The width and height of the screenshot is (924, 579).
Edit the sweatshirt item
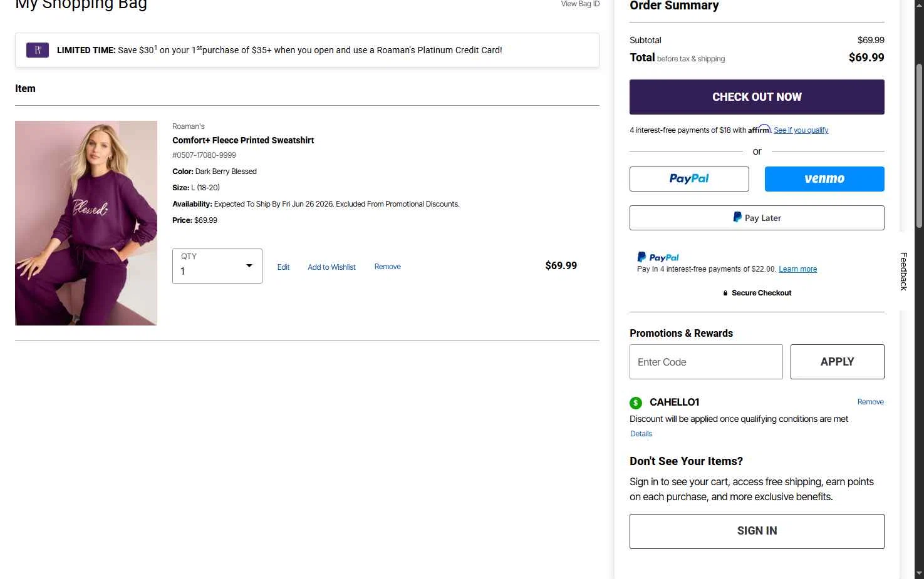point(283,267)
